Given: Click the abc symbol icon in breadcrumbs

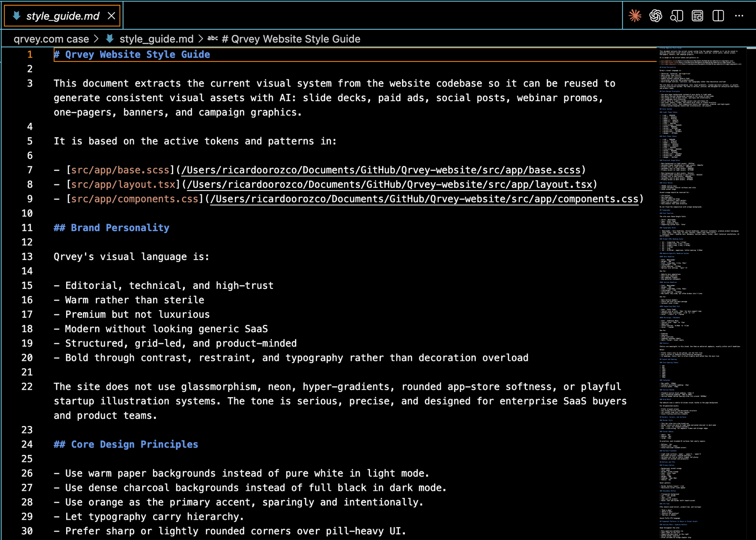Looking at the screenshot, I should (213, 39).
